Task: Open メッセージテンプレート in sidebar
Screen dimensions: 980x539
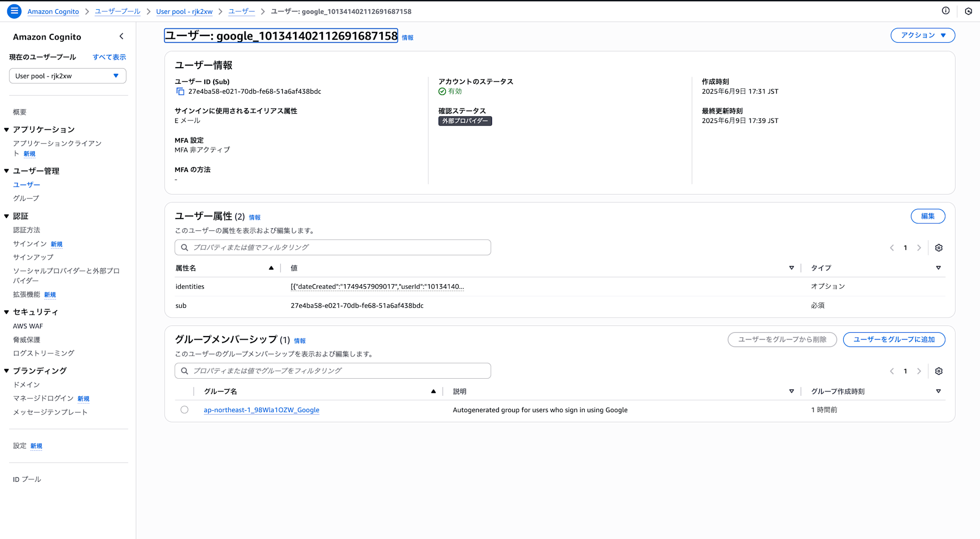Action: pos(50,412)
